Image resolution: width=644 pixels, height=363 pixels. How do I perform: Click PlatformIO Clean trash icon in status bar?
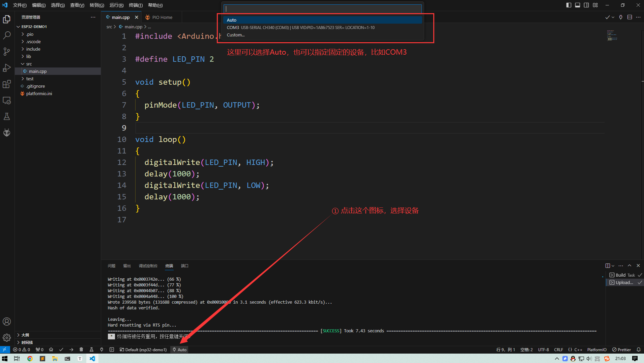pos(81,350)
